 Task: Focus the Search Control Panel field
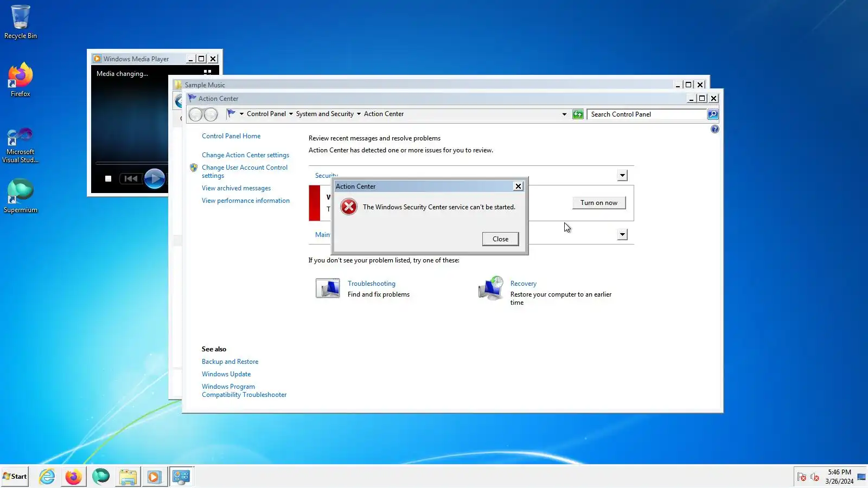click(647, 114)
